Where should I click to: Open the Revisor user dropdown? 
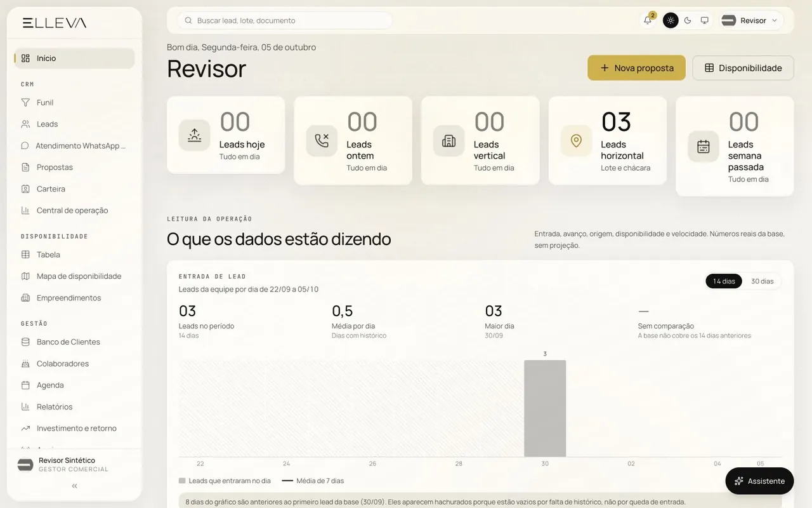[751, 20]
